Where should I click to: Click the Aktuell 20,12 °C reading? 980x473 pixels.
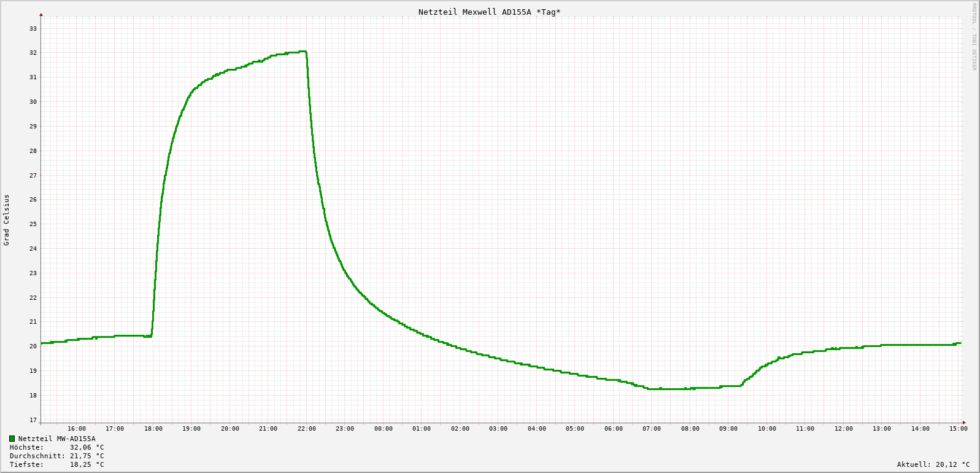[933, 464]
